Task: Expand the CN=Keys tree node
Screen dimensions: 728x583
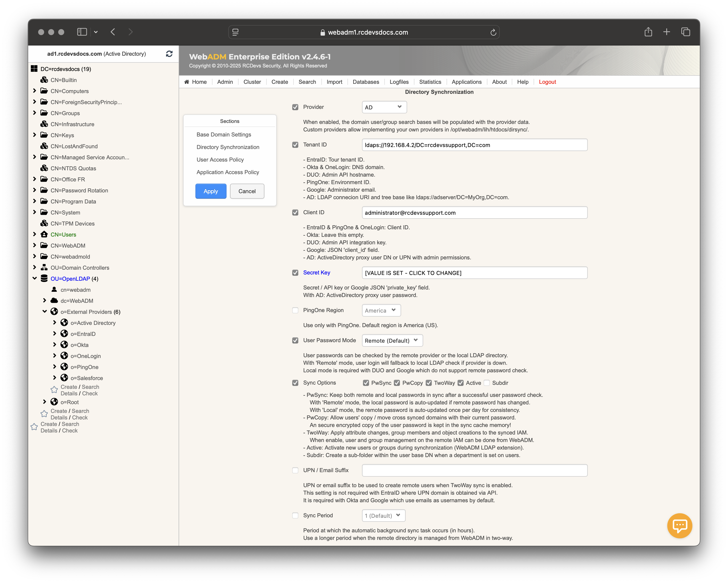Action: click(34, 135)
